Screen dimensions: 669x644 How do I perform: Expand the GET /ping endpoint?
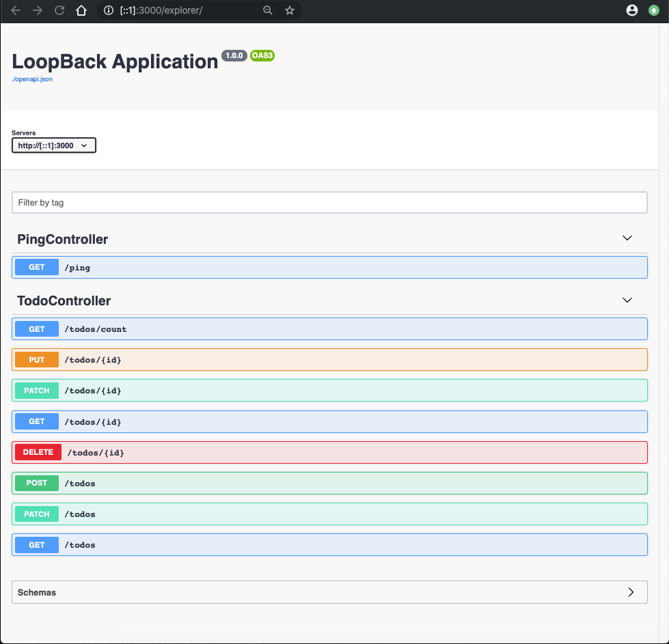329,268
